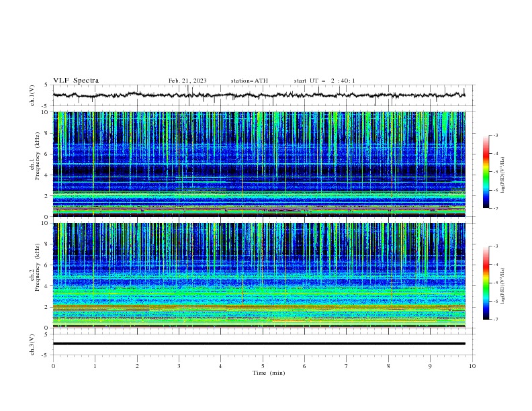
Task: Click the '-7' value on ch.2 color bar
Action: click(x=495, y=320)
